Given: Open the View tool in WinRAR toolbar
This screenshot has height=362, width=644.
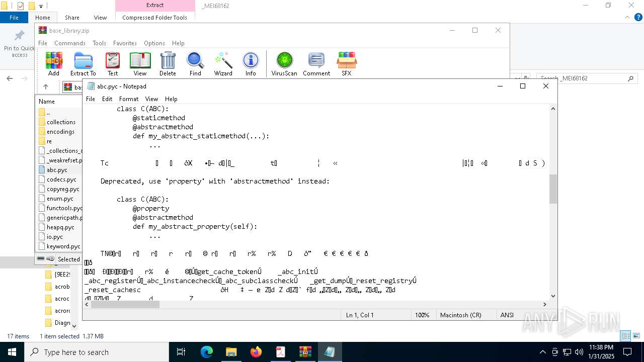Looking at the screenshot, I should (x=140, y=64).
